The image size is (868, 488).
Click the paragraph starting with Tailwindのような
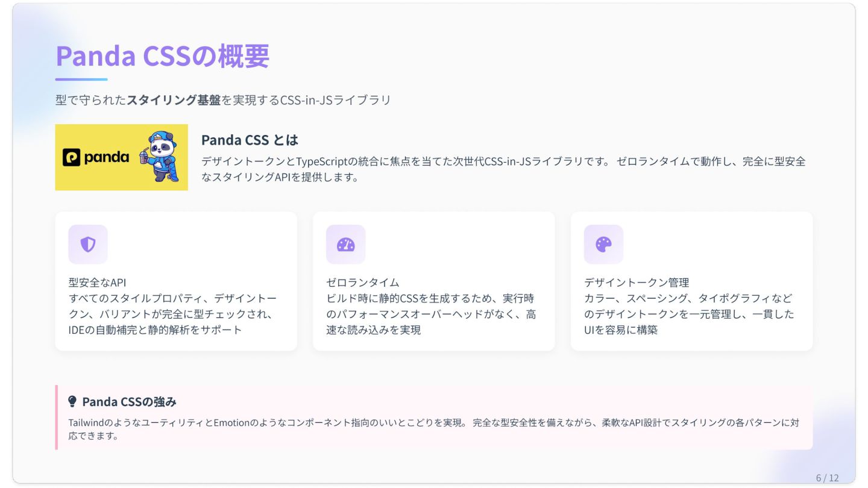pos(433,429)
